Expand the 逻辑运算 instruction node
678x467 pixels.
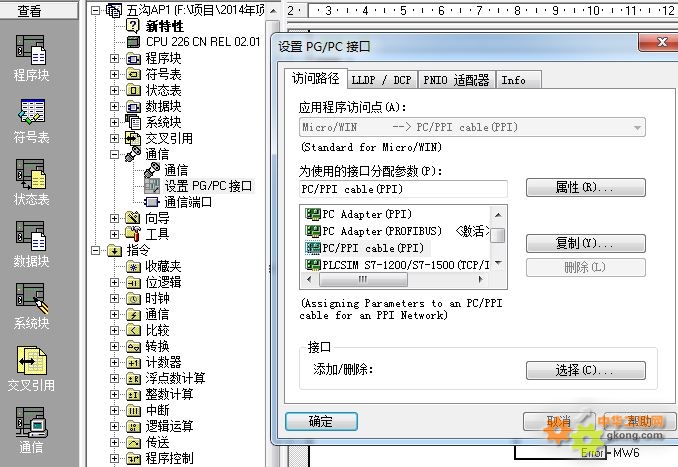114,426
